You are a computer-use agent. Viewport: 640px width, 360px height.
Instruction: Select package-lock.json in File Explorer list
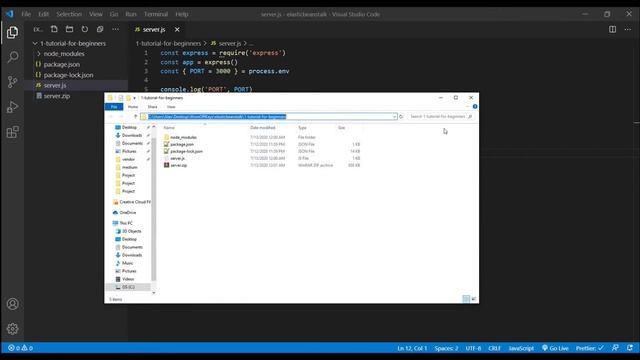(186, 151)
